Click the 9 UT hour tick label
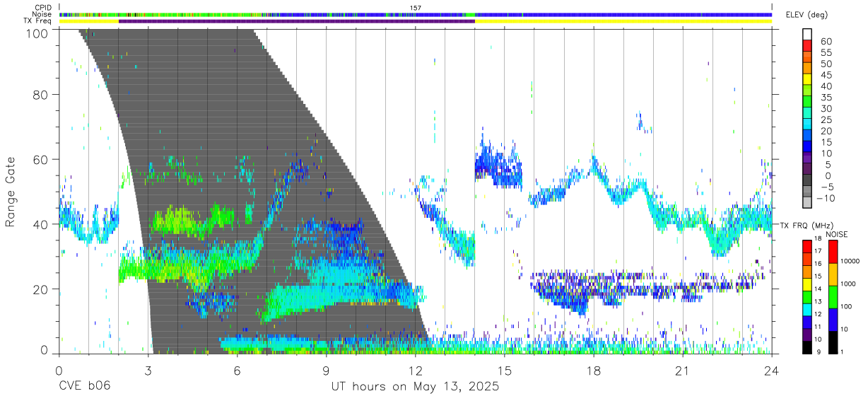The width and height of the screenshot is (868, 401). pos(326,371)
